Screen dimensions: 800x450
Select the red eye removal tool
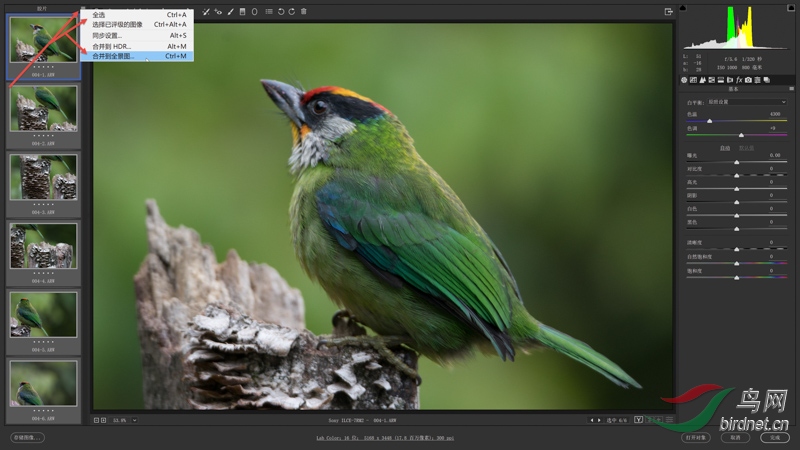point(217,12)
